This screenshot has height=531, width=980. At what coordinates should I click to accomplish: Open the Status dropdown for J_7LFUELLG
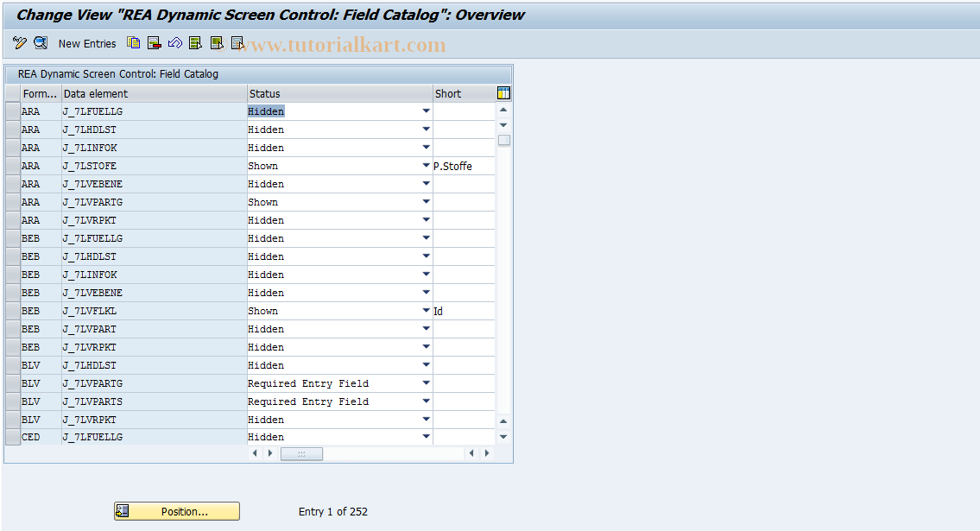[426, 111]
